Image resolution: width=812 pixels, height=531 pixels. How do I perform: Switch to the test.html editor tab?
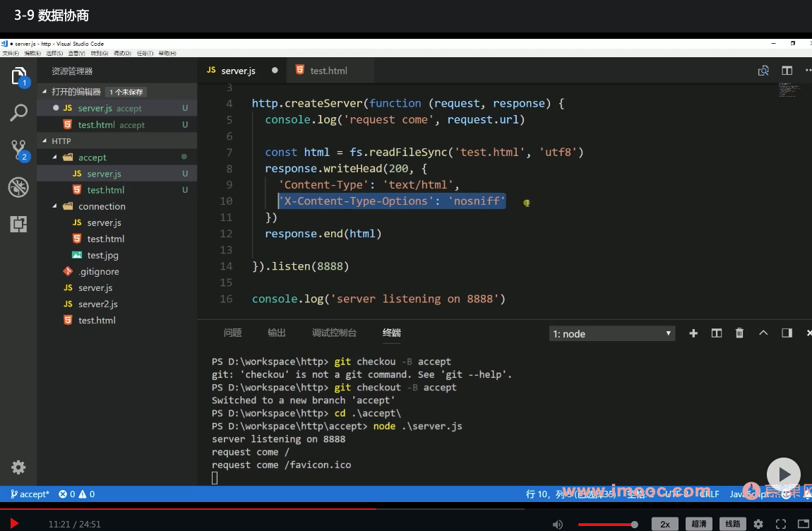click(x=328, y=71)
